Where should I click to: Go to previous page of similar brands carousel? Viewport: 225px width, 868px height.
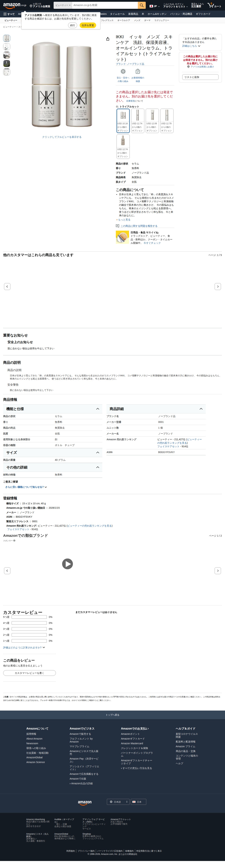pos(7,570)
